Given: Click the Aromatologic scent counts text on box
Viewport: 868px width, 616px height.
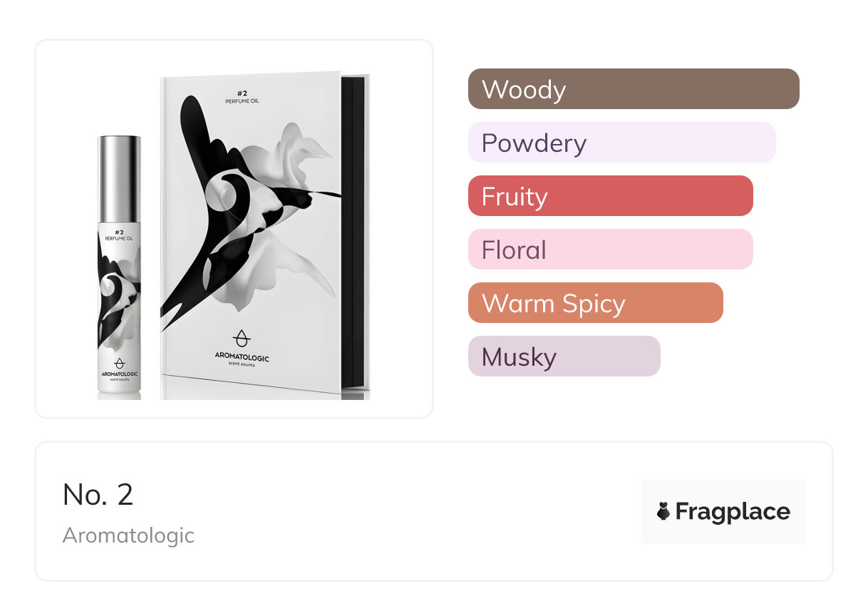Looking at the screenshot, I should 242,360.
